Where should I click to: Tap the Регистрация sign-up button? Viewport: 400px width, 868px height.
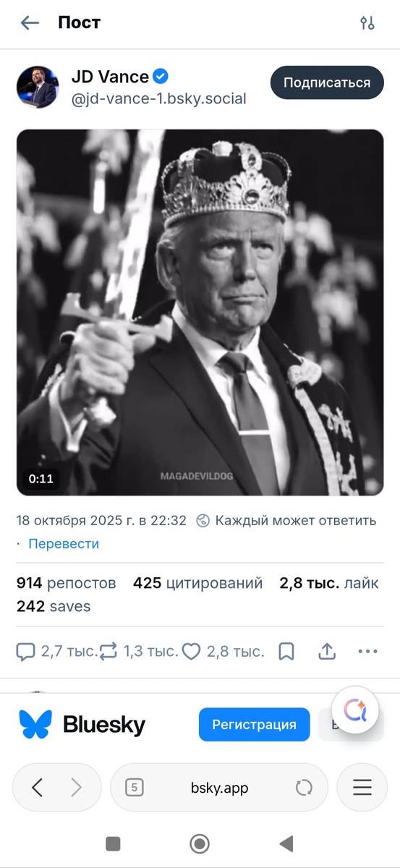[x=255, y=724]
